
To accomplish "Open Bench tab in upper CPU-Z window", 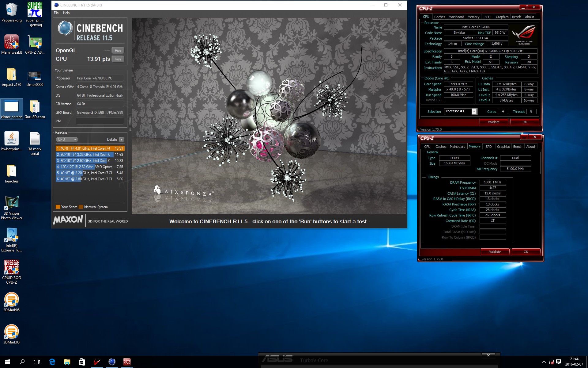I will point(516,17).
